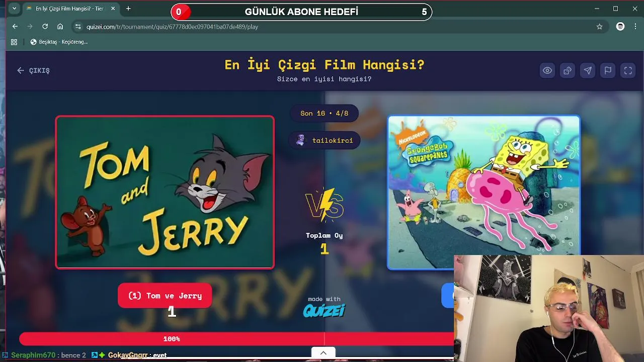Enter fullscreen with the expand icon
Viewport: 644px width, 362px height.
click(628, 70)
